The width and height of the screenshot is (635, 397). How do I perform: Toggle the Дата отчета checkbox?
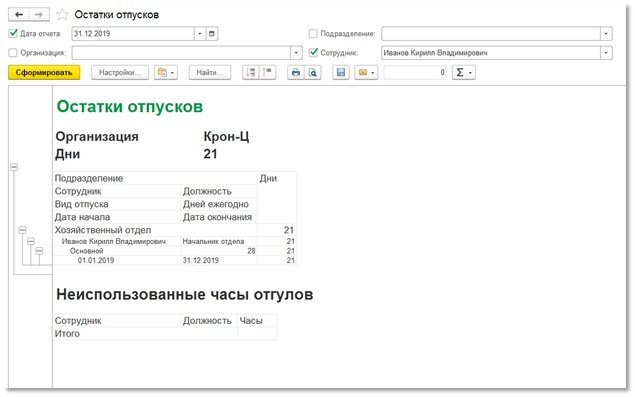tap(13, 33)
